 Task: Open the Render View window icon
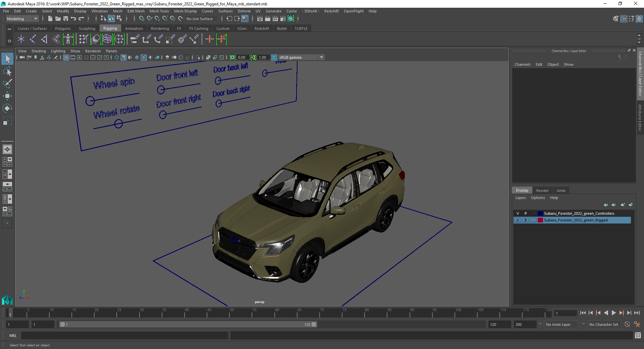tap(260, 19)
